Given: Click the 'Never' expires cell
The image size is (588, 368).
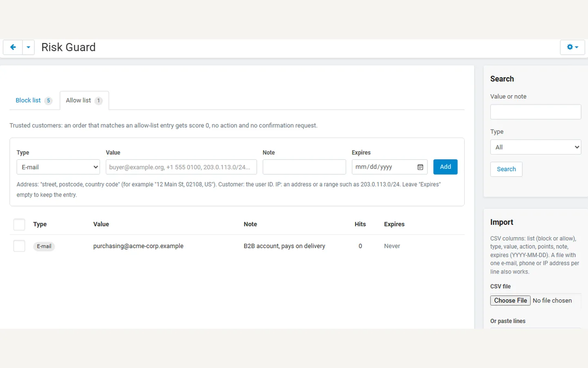Looking at the screenshot, I should coord(392,246).
